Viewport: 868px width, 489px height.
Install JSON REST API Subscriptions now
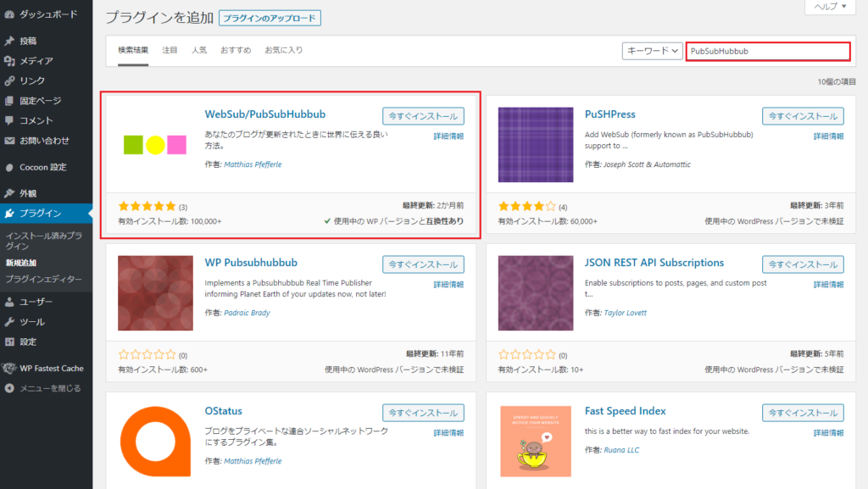(804, 264)
